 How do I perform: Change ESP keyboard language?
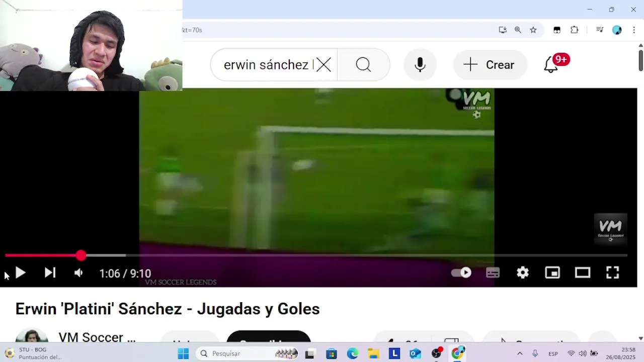tap(553, 353)
